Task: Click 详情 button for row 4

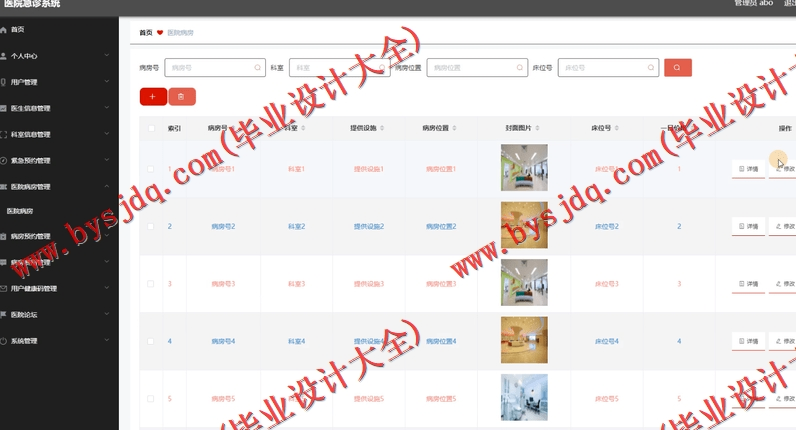Action: (748, 341)
